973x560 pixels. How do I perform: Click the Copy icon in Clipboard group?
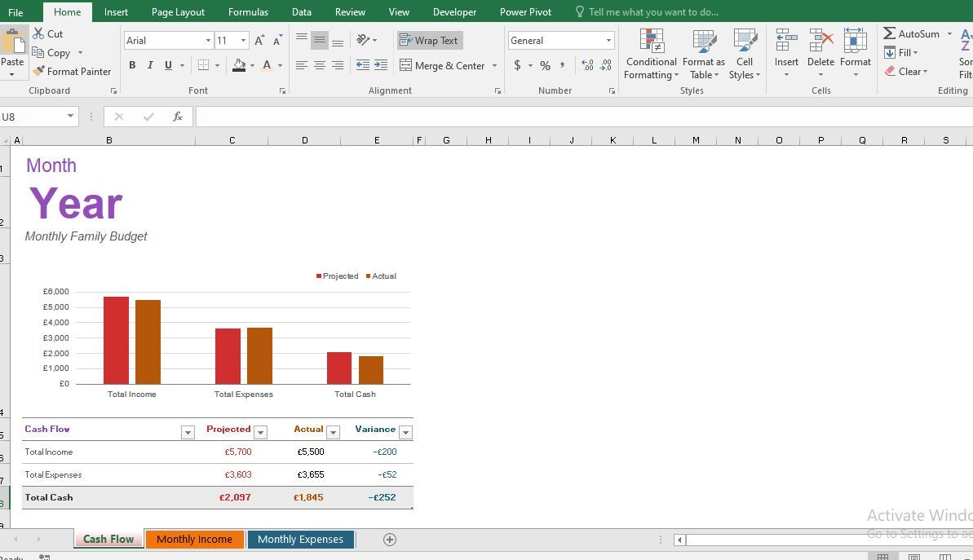pos(38,52)
